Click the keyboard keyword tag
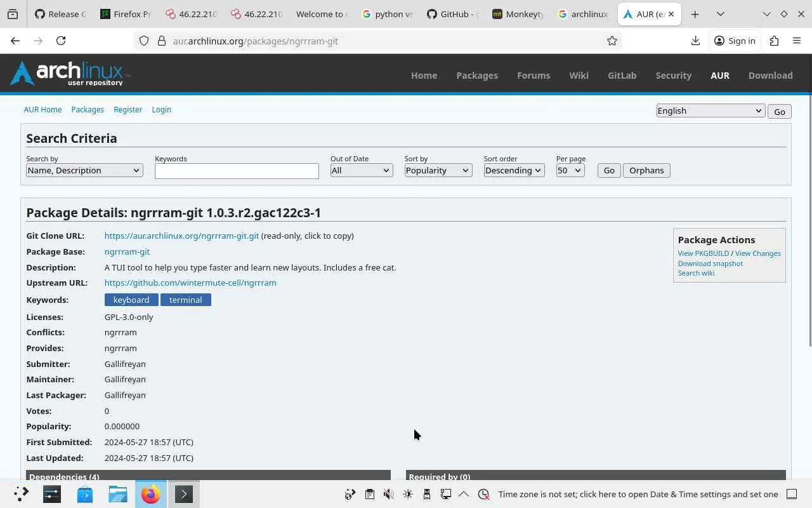The width and height of the screenshot is (812, 508). point(131,300)
